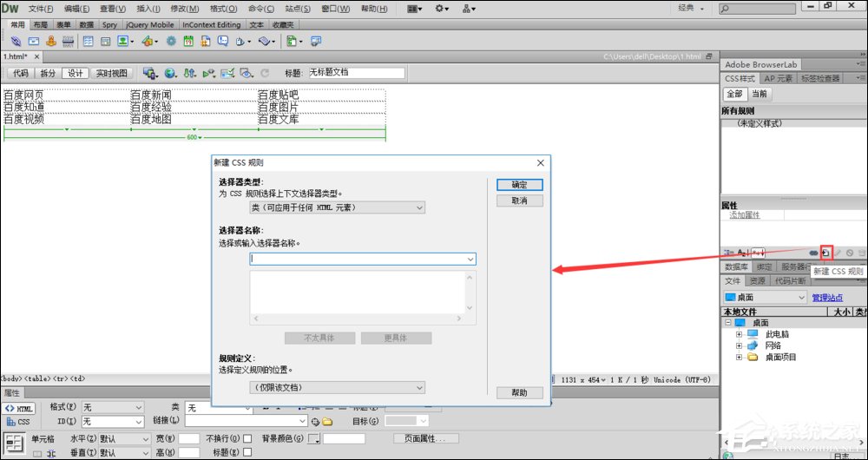Switch to the 布局 insert tab
Screen dimensions: 868x460
(40, 25)
